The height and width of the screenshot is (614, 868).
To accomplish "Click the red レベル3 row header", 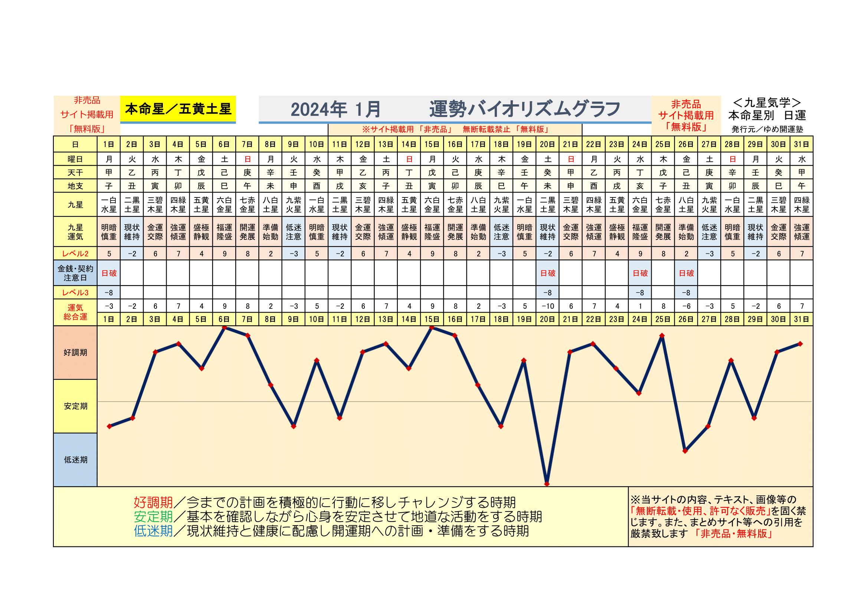I will [x=75, y=293].
